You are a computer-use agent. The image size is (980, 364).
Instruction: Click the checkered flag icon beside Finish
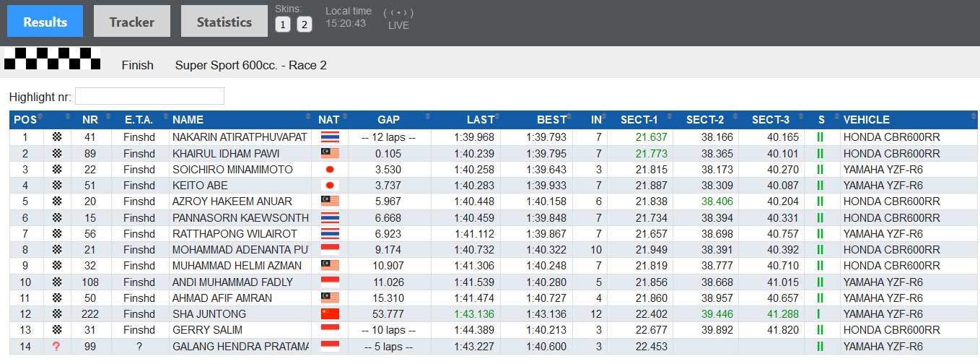(x=53, y=58)
